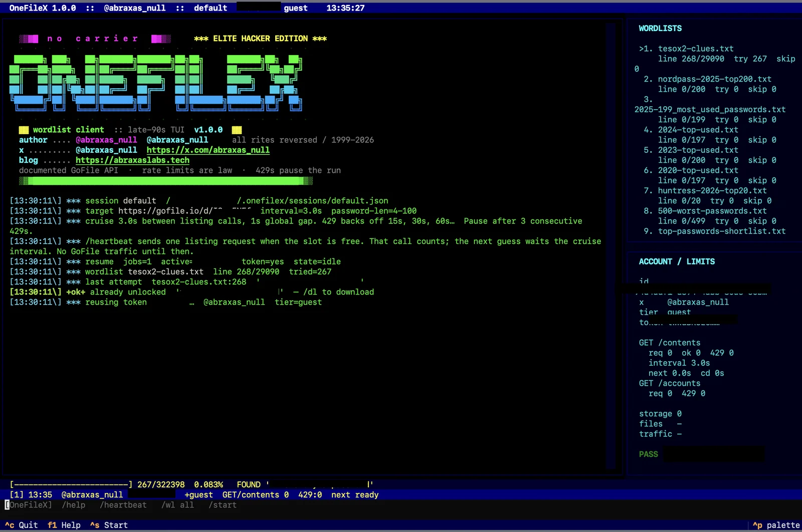This screenshot has height=532, width=802.
Task: Click the f1 Help footer shortcut
Action: click(64, 525)
